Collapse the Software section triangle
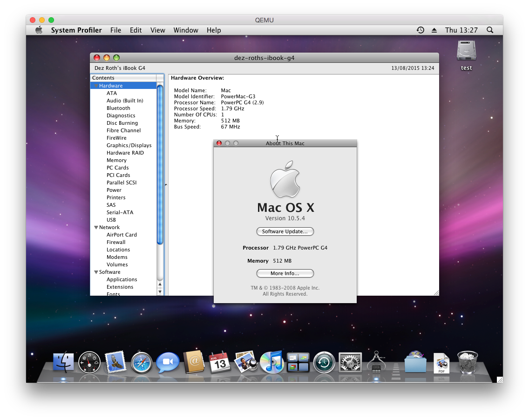529x420 pixels. coord(95,272)
